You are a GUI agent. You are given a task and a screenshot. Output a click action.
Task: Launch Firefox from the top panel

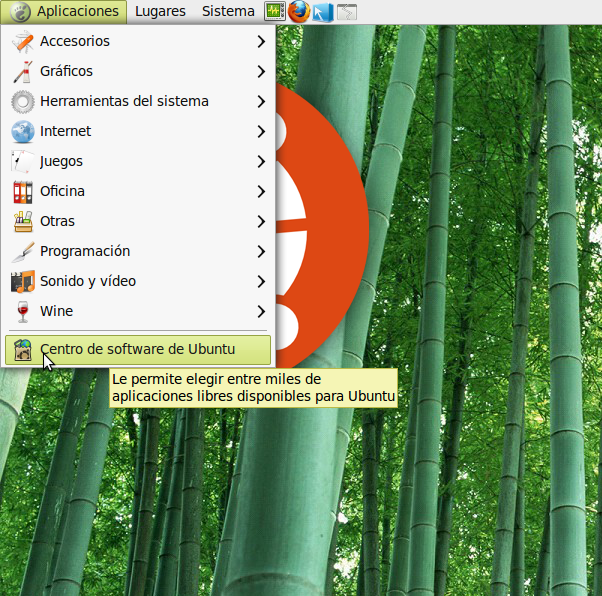(299, 12)
